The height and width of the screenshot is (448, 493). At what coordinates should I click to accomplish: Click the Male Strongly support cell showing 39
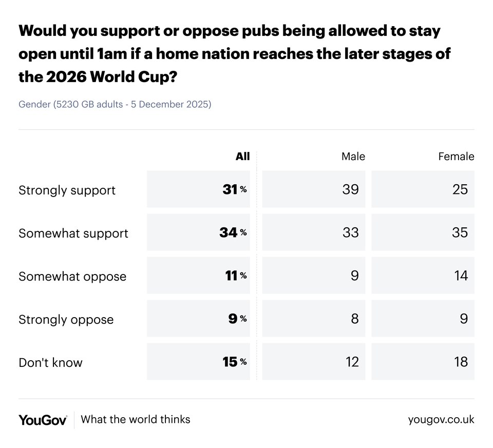[x=314, y=189]
